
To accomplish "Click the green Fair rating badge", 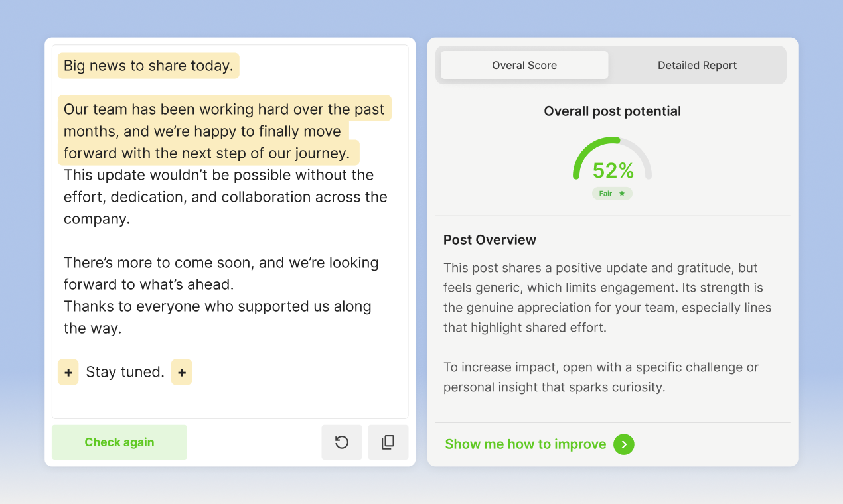I will (x=611, y=193).
